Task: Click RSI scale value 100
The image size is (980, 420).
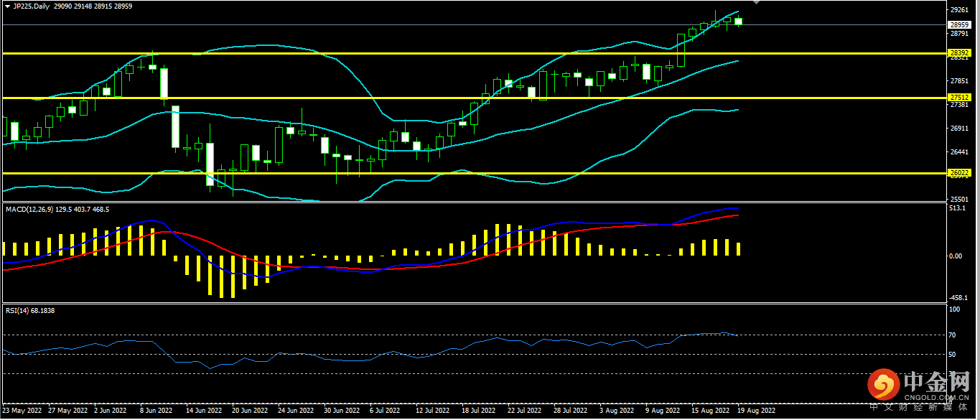Action: pos(954,309)
